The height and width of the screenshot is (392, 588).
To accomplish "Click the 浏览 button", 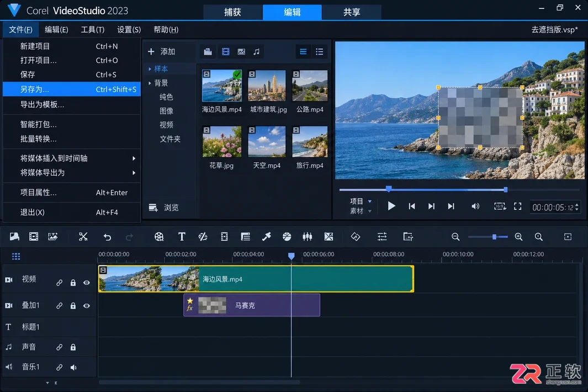I will (164, 208).
